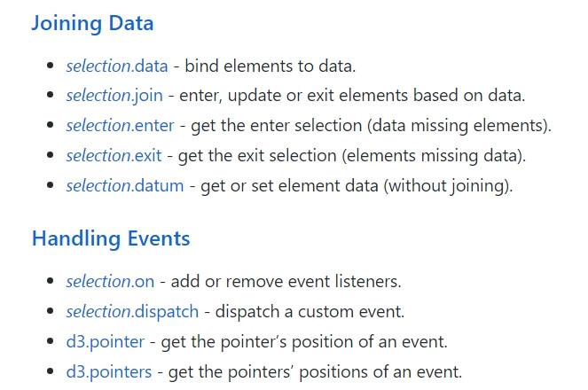Click the 'data missing elements' description text
This screenshot has width=588, height=390.
coord(458,126)
